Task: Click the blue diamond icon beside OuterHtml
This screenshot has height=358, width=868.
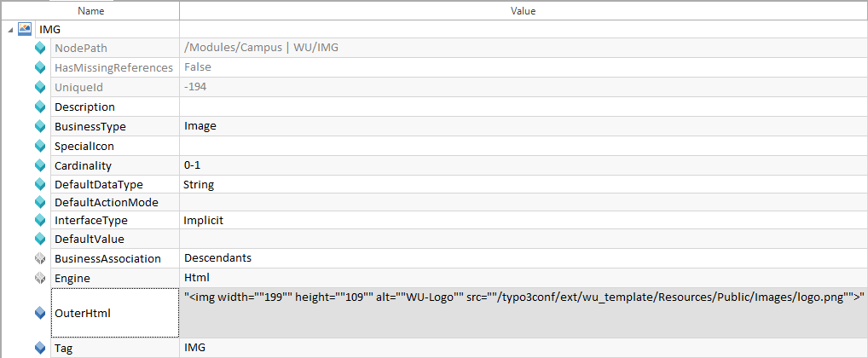Action: point(39,313)
